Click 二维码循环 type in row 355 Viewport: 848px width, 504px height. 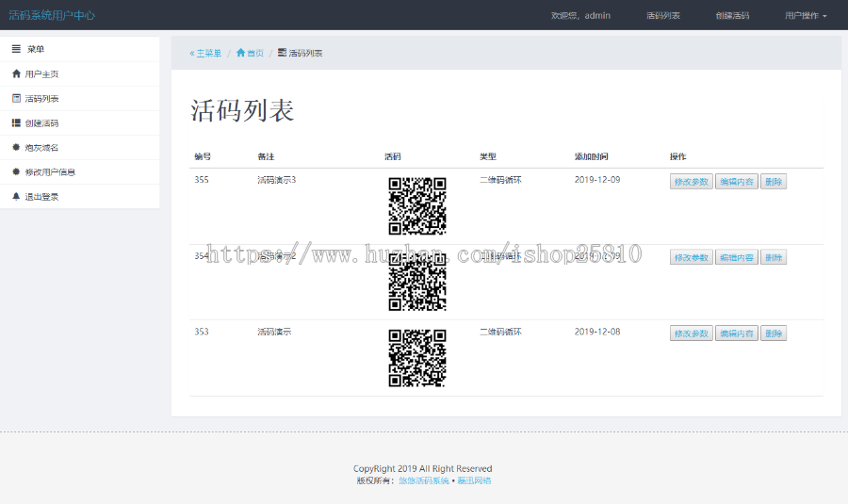click(500, 180)
